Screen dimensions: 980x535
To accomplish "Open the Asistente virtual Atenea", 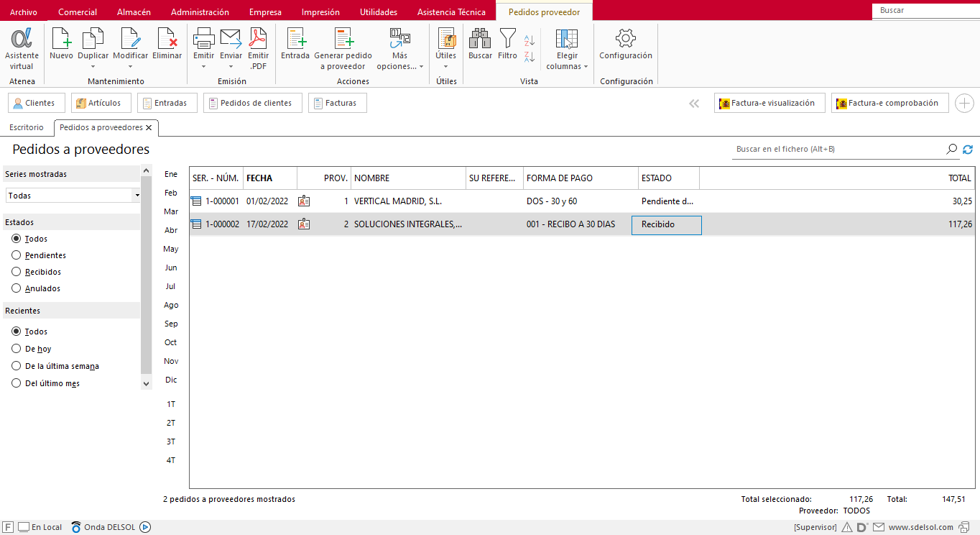I will point(22,49).
